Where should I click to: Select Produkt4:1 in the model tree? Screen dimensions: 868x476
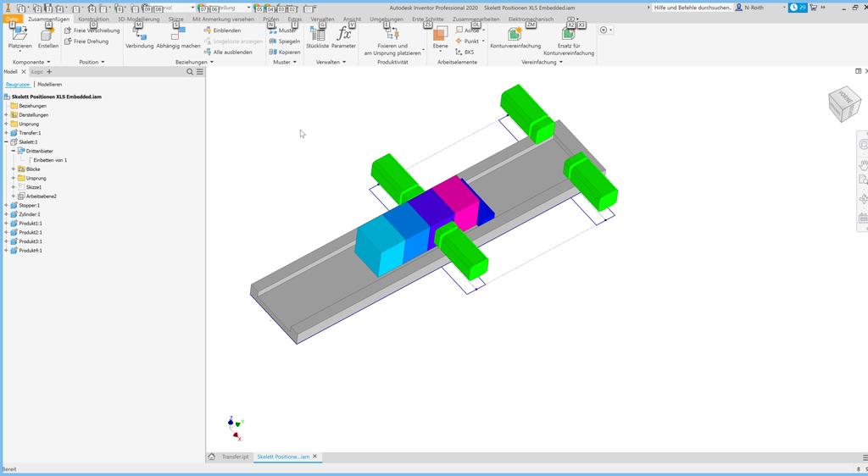(x=31, y=251)
